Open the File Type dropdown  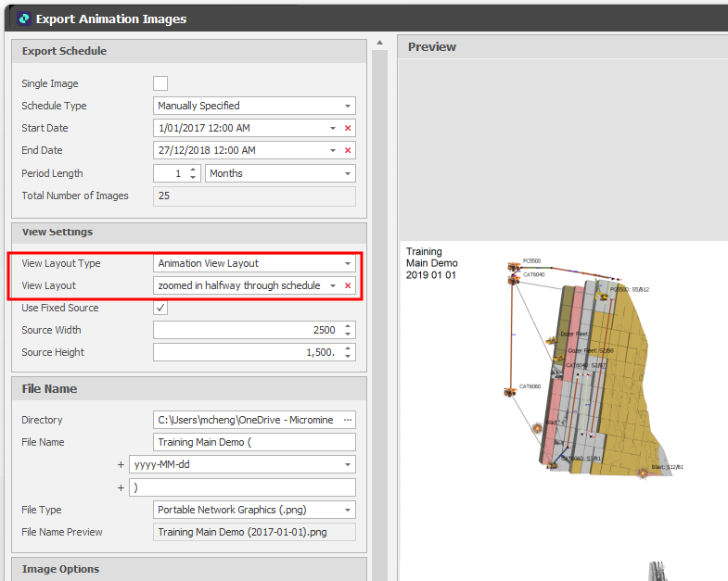pos(348,511)
